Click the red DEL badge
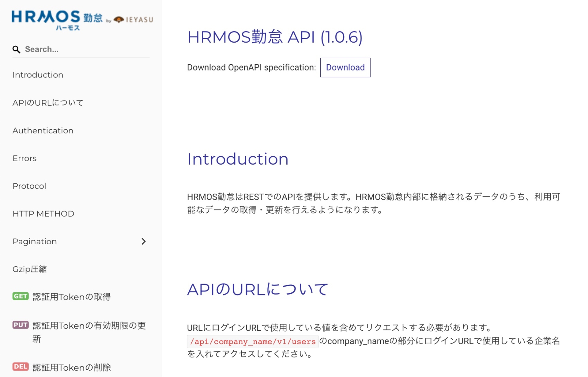The image size is (588, 377). (x=21, y=367)
